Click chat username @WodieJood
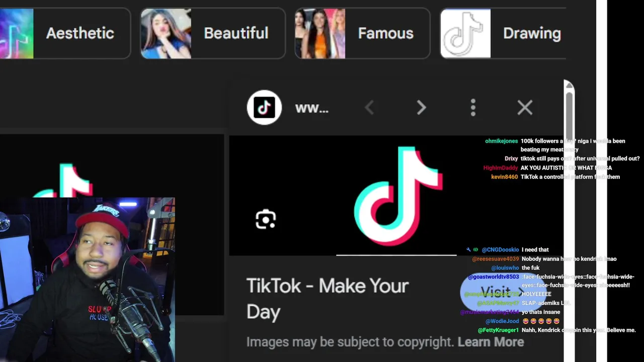This screenshot has height=362, width=644. (x=502, y=321)
